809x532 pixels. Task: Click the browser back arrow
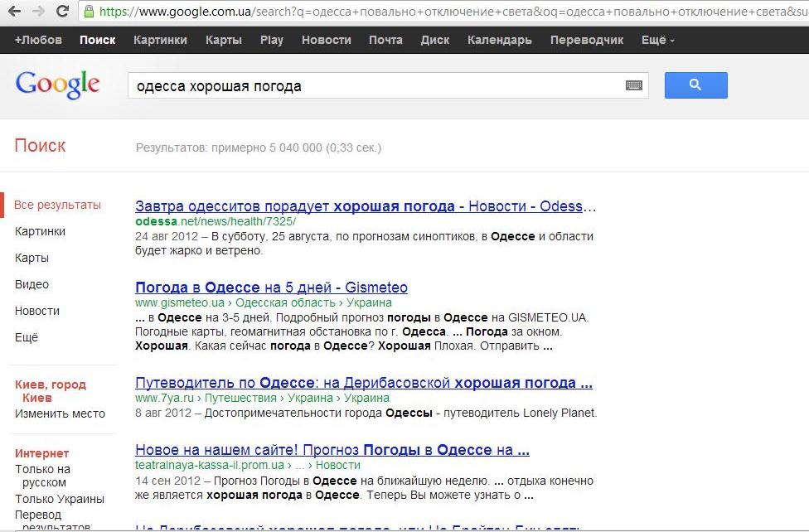tap(14, 12)
